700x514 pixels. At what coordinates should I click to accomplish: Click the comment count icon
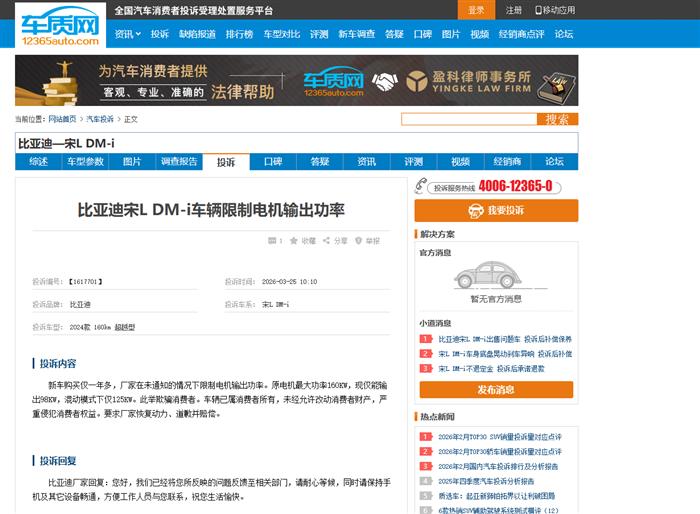point(270,241)
